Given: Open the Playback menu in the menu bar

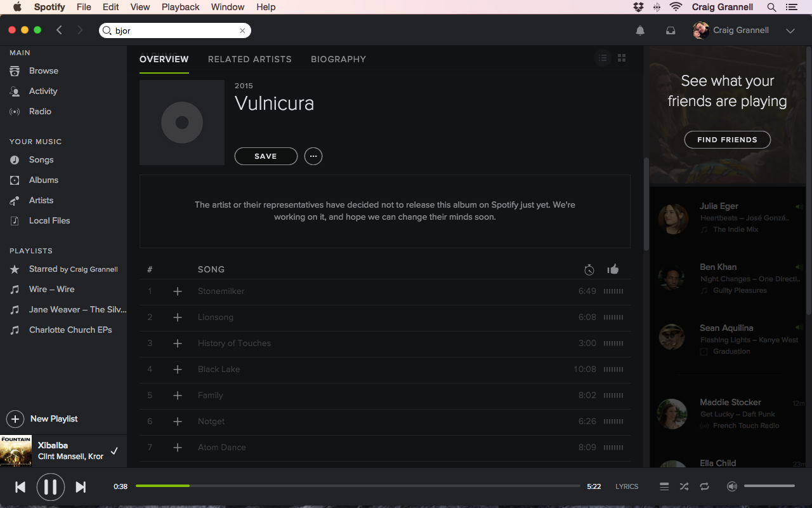Looking at the screenshot, I should coord(181,7).
